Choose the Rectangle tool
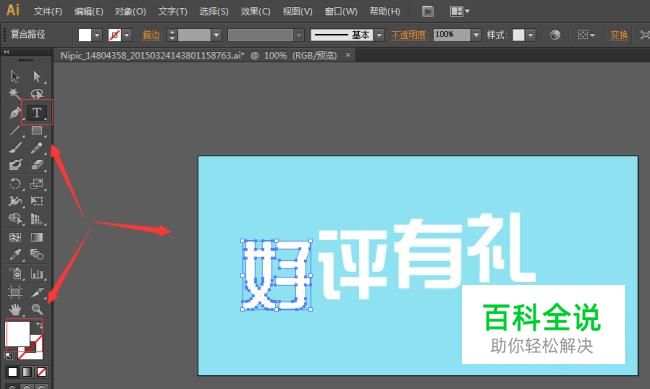Screen dimensions: 650x389 click(36, 131)
